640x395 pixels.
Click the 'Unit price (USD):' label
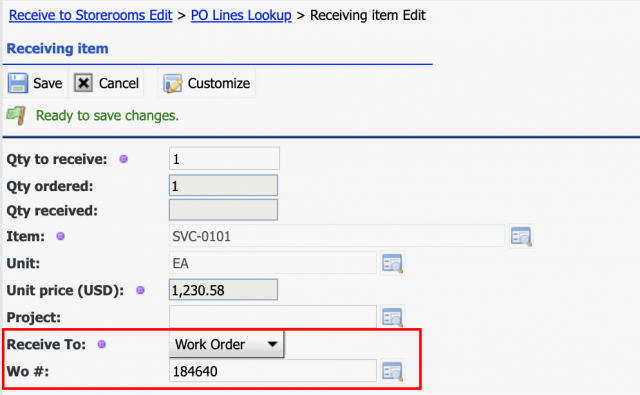65,291
